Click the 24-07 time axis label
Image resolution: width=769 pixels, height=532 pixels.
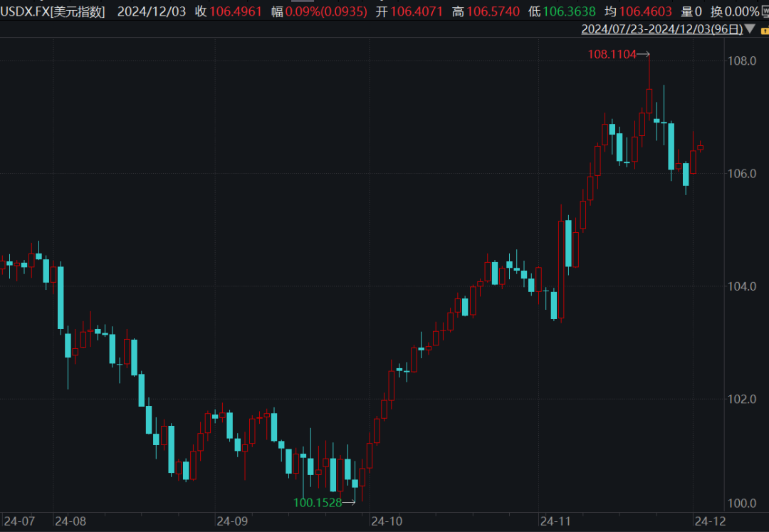(19, 521)
